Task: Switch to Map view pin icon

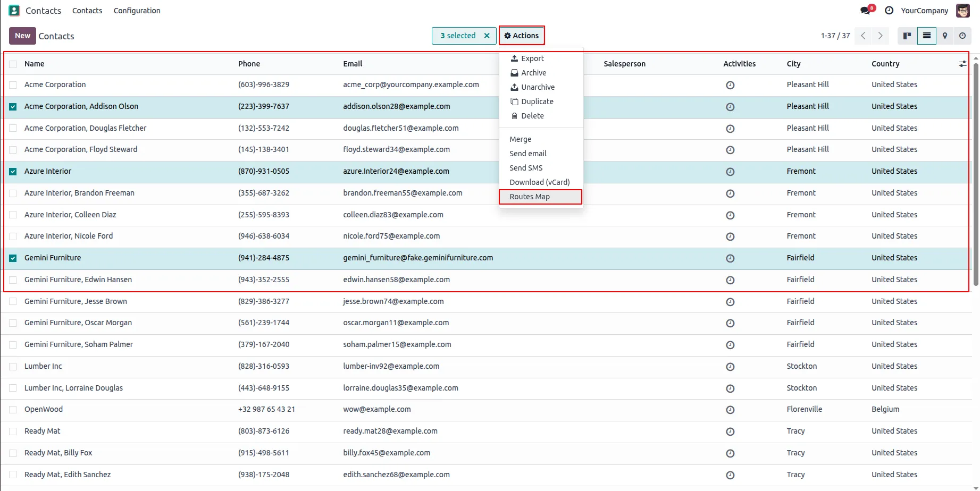Action: 945,36
